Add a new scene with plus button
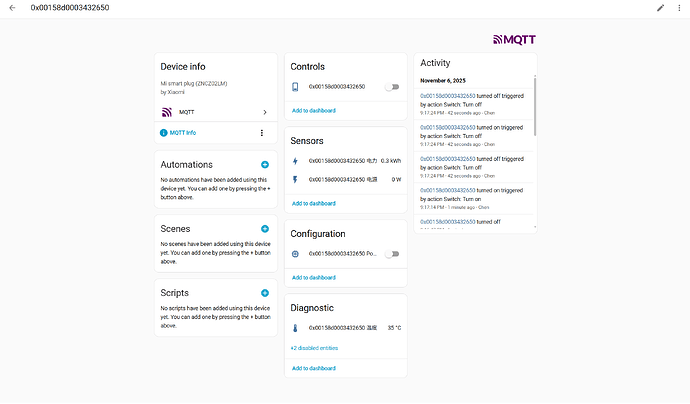The image size is (690, 404). pos(264,229)
